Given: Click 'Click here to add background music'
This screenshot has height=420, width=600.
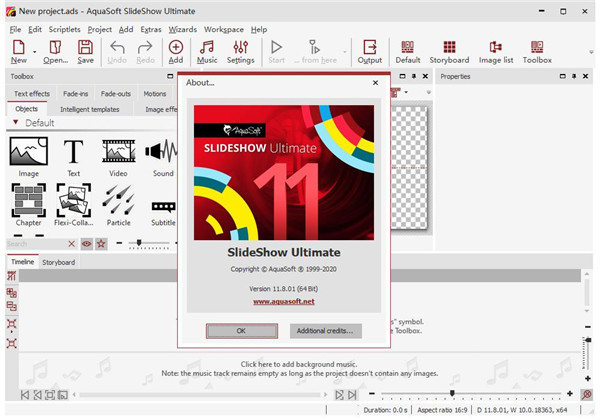Looking at the screenshot, I should click(298, 364).
